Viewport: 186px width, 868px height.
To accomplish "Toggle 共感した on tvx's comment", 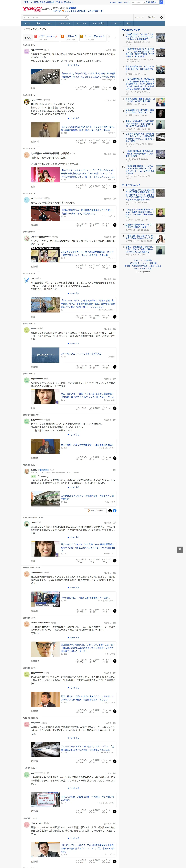I will click(x=81, y=317).
